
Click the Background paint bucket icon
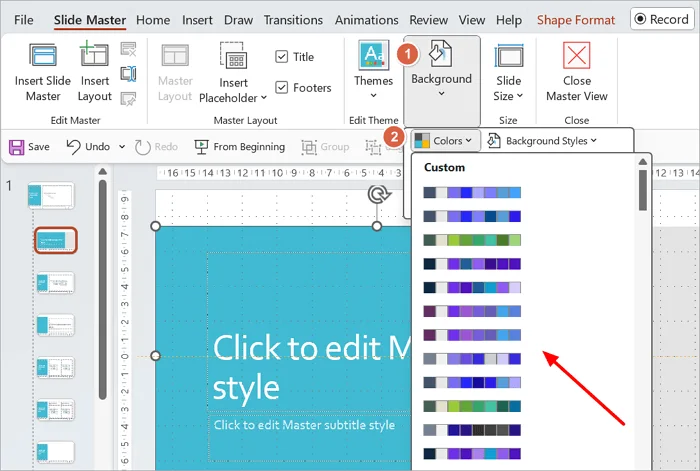[x=441, y=54]
